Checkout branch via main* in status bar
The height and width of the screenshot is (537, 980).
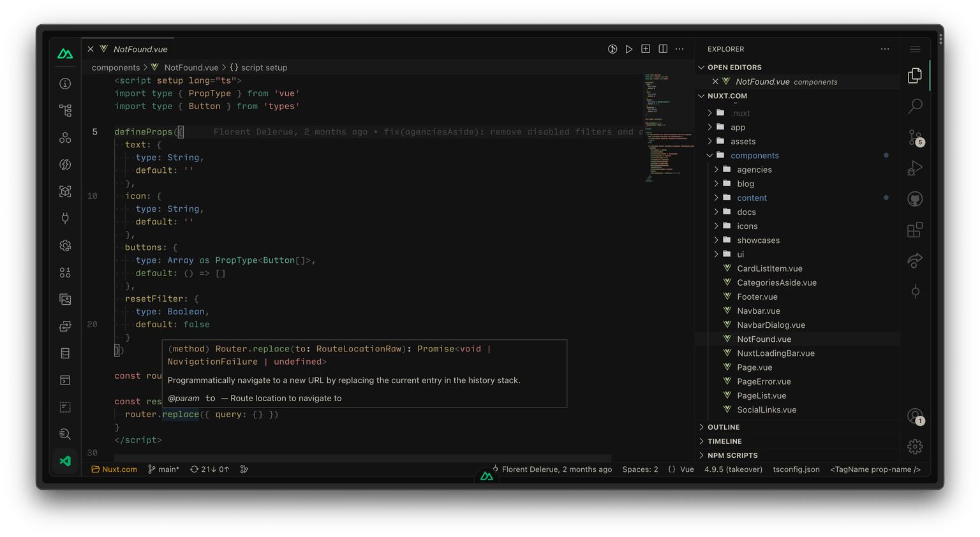(163, 469)
